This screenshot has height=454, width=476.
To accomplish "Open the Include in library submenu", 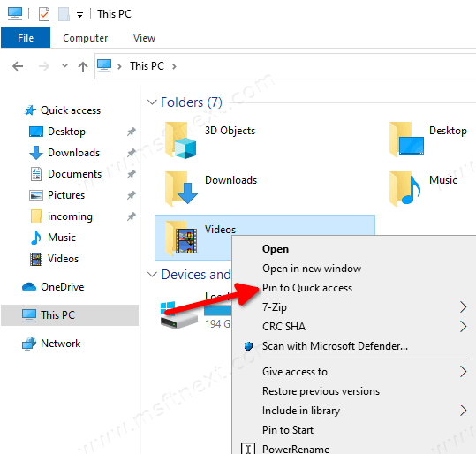I will tap(353, 410).
